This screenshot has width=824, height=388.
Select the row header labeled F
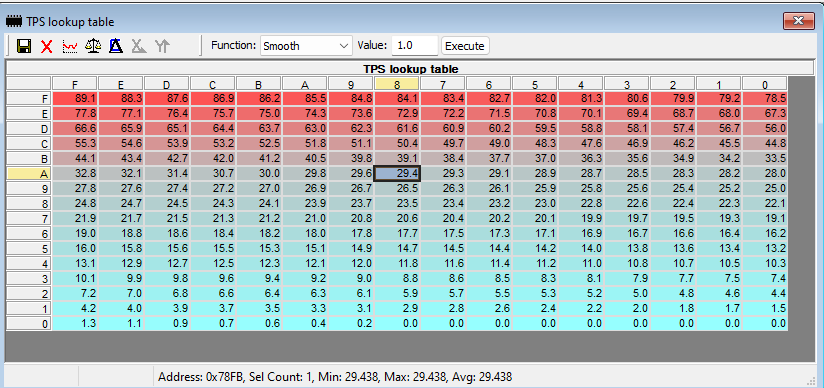click(29, 98)
